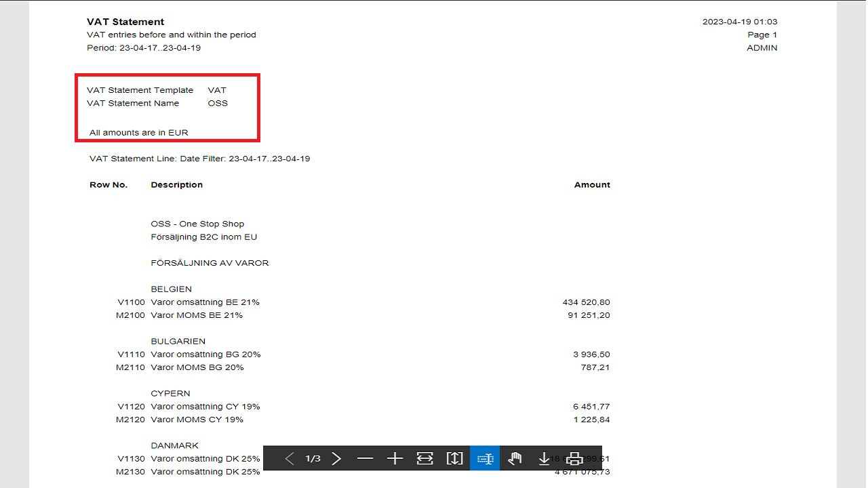Select 'VAT entries before and within the period'
This screenshot has height=488, width=868.
(172, 35)
